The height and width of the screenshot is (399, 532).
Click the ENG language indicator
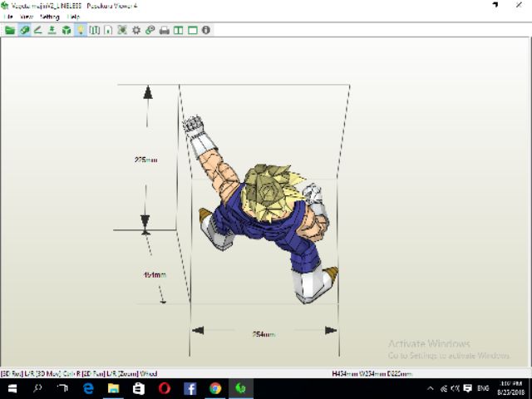(483, 388)
